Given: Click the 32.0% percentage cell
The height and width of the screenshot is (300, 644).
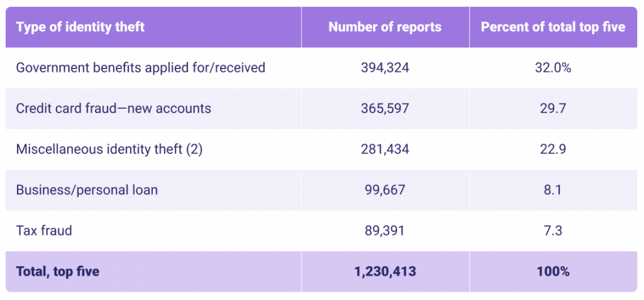Looking at the screenshot, I should (553, 67).
